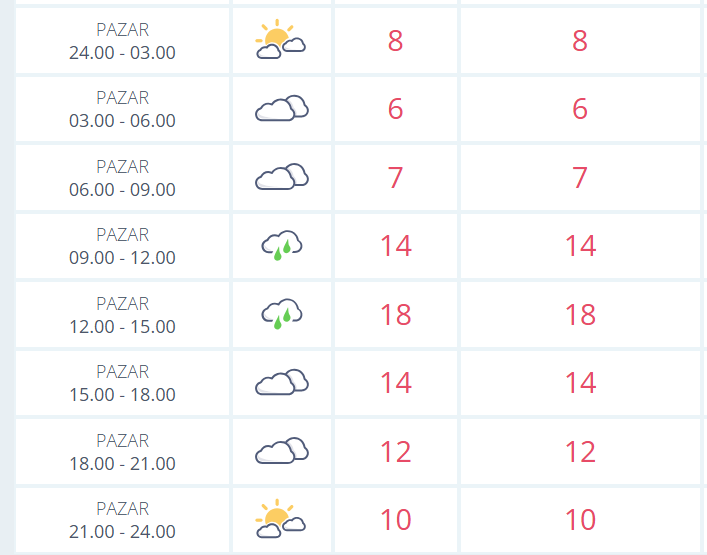This screenshot has width=707, height=555.
Task: Select the PAZAR 24.00 - 03.00 time cell
Action: tap(122, 41)
